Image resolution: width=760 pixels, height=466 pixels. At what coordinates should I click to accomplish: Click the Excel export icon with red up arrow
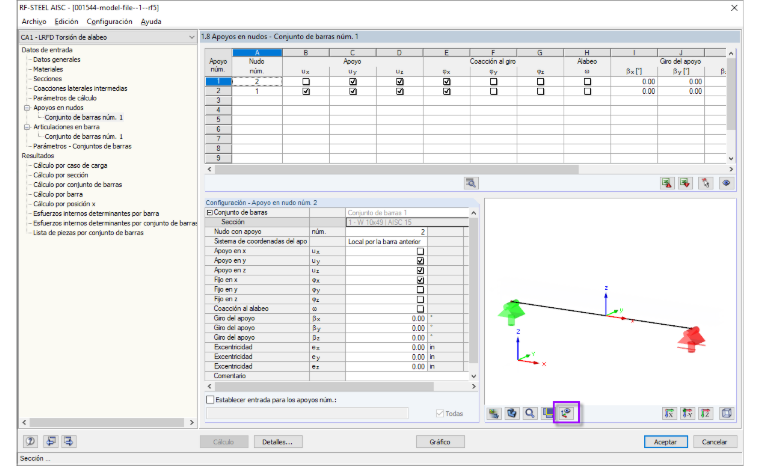pos(667,183)
